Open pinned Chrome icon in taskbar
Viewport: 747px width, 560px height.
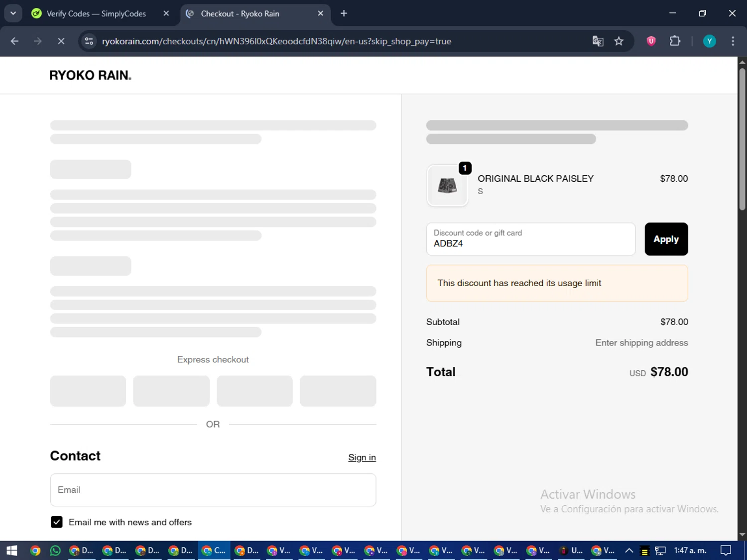pos(35,551)
